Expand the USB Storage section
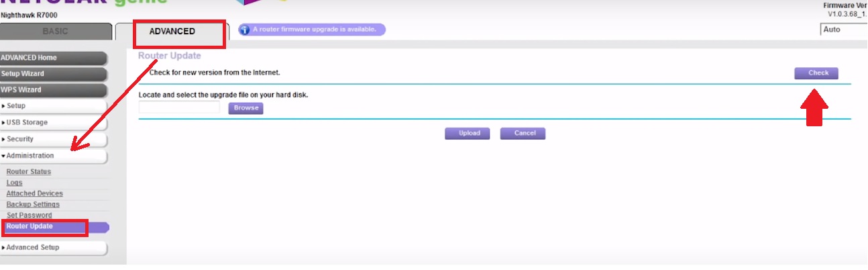Viewport: 868px width, 270px height. 54,123
